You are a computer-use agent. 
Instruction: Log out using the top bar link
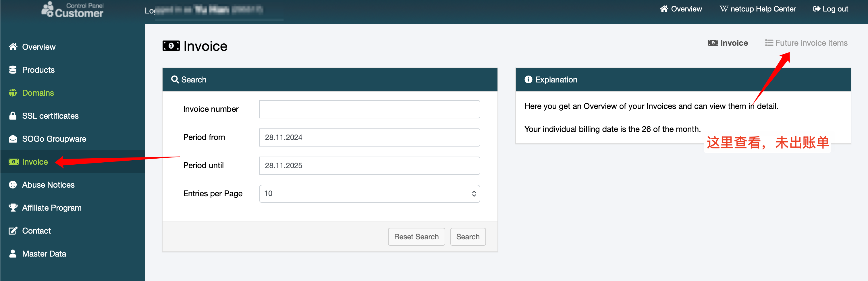pyautogui.click(x=830, y=9)
